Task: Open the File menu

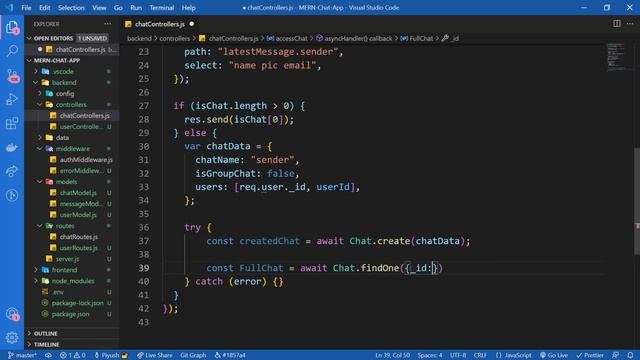Action: (x=26, y=8)
